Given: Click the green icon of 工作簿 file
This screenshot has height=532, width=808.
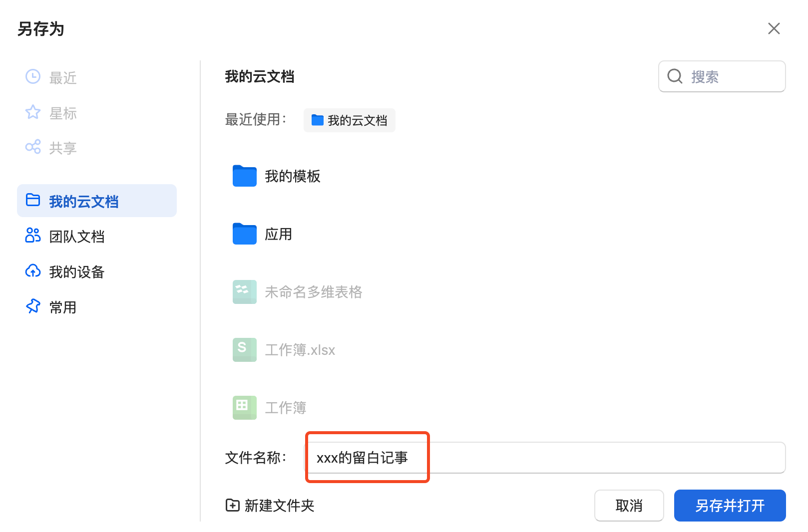Looking at the screenshot, I should point(245,408).
